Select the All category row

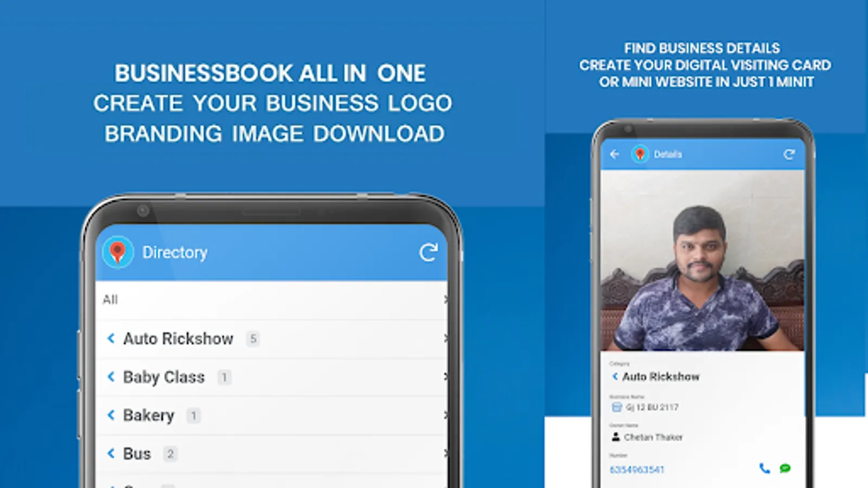tap(271, 300)
